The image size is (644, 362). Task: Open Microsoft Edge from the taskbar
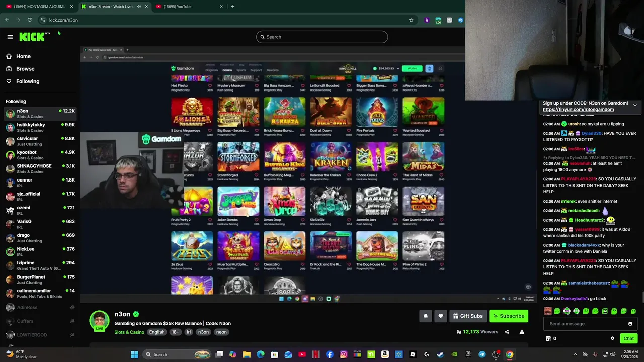pyautogui.click(x=261, y=354)
